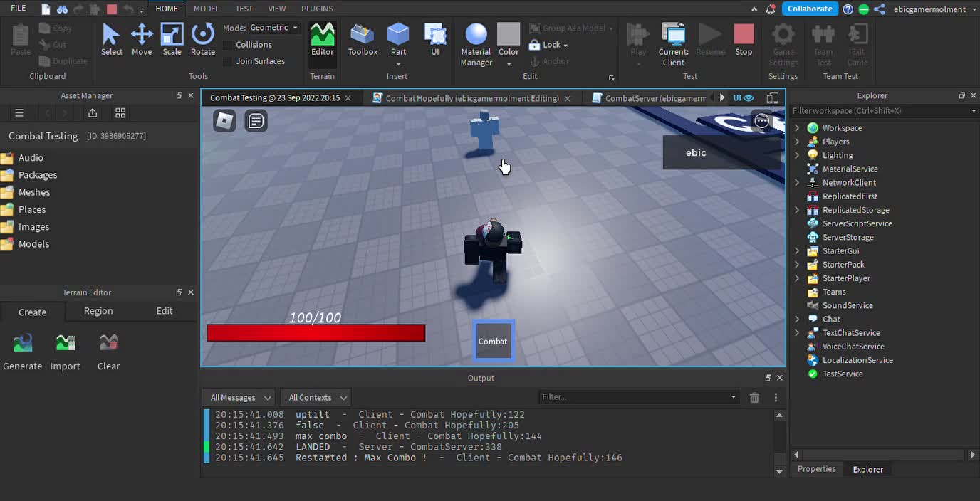
Task: Choose the Rotate tool
Action: 203,40
